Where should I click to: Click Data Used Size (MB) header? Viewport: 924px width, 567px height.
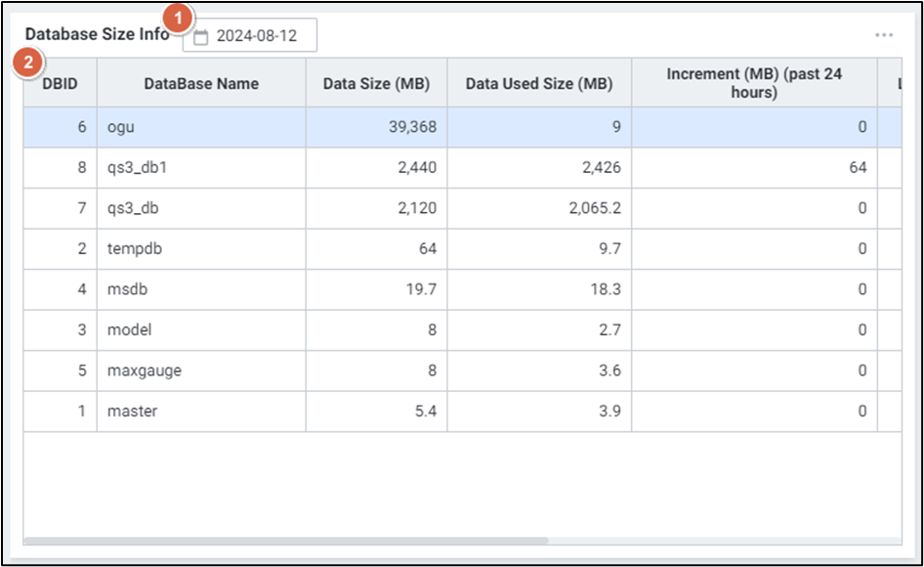click(539, 83)
